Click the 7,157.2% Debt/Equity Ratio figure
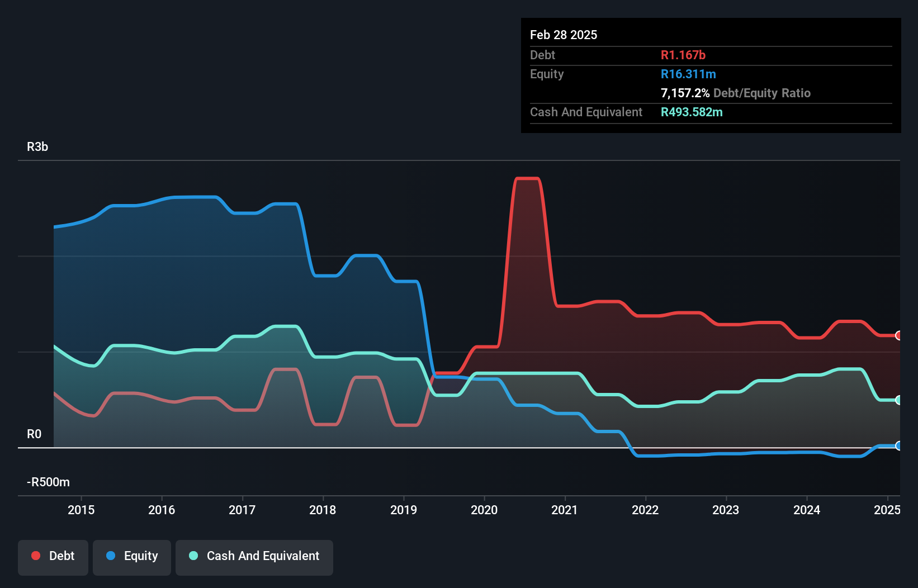 tap(684, 93)
